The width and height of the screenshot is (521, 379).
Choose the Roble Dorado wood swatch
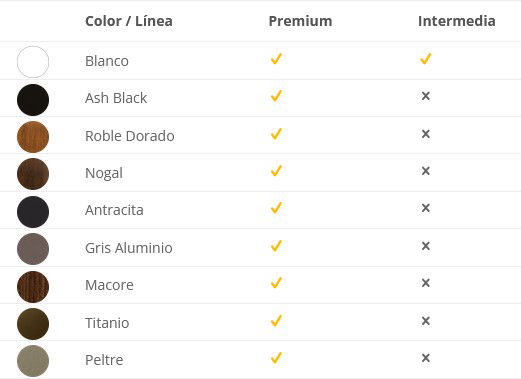pos(33,137)
